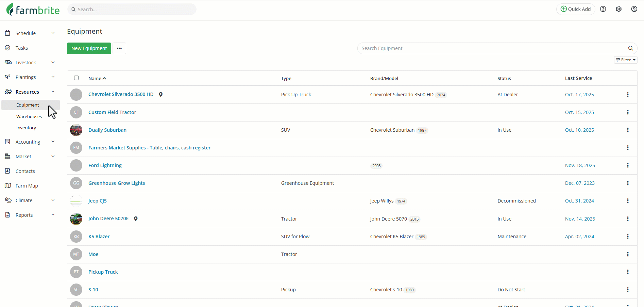Expand the Accounting menu

53,142
